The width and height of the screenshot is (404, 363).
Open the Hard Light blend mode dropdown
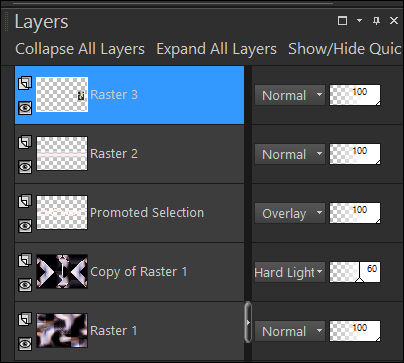(x=290, y=272)
